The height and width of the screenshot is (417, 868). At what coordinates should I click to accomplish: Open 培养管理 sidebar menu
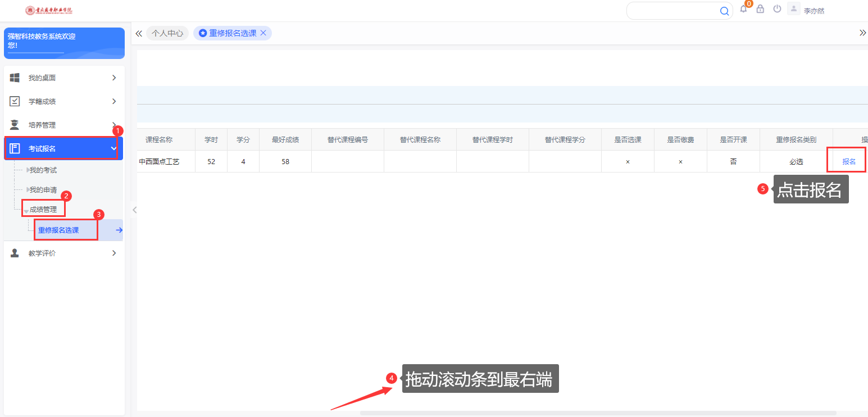(63, 125)
